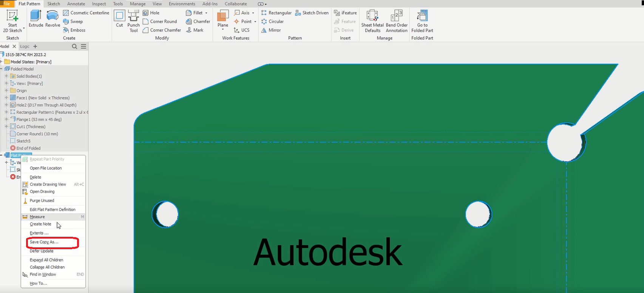Add a new browser panel tab
The image size is (644, 293).
(35, 46)
